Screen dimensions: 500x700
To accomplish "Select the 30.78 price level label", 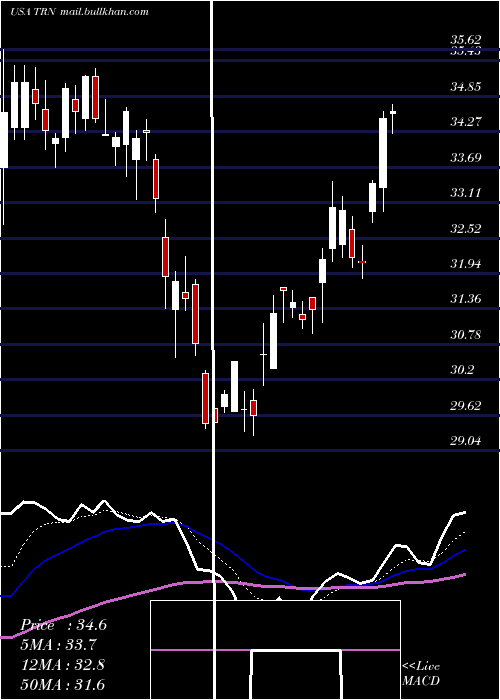I will [x=466, y=334].
